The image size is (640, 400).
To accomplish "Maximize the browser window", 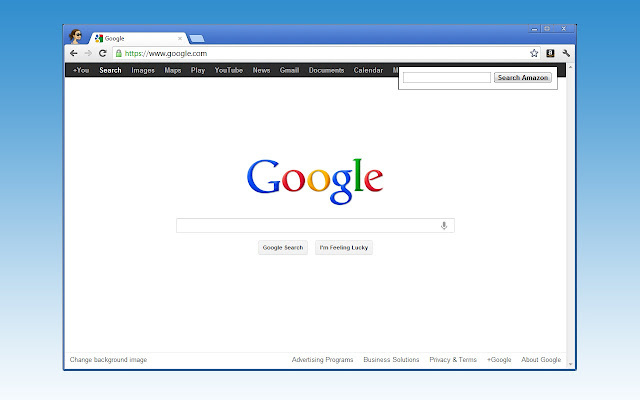I will coord(547,29).
